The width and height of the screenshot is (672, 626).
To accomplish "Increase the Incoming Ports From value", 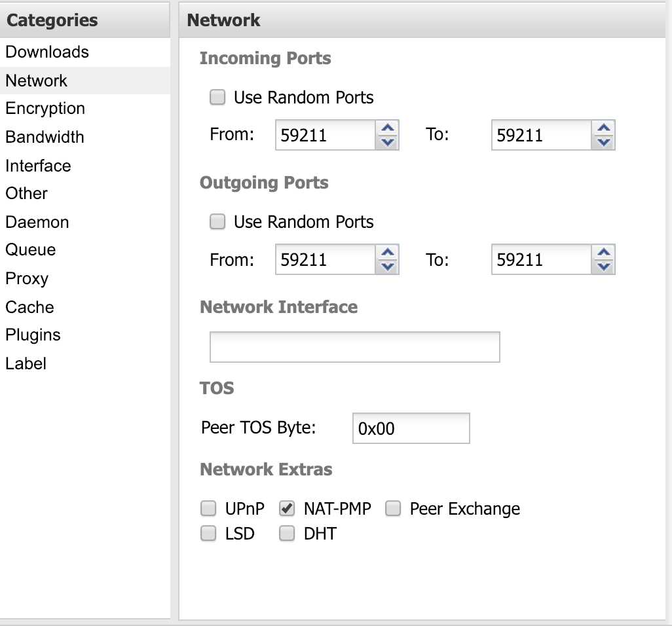I will click(388, 128).
